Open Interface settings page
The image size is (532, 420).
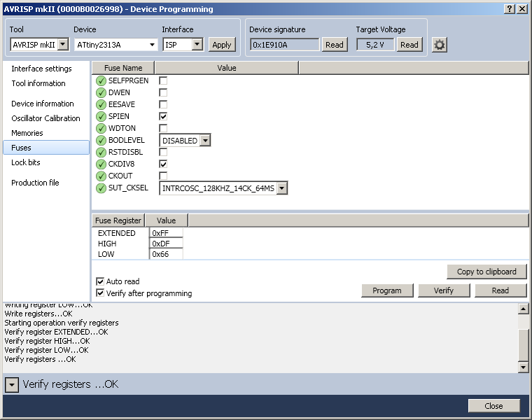[x=41, y=69]
